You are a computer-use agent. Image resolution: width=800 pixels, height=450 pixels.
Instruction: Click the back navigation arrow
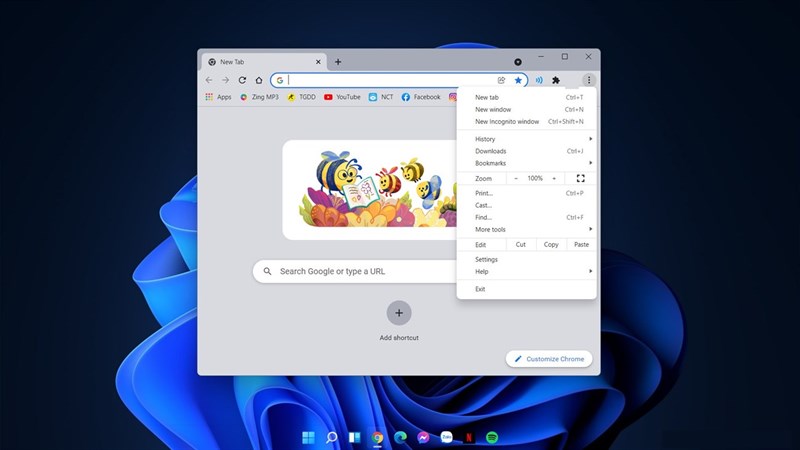click(209, 80)
